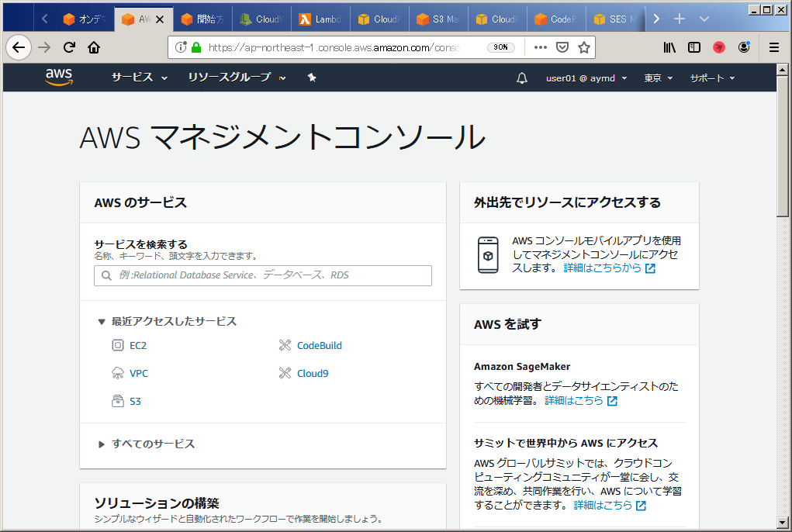Viewport: 792px width, 532px height.
Task: Switch to the Lambda tab
Action: pyautogui.click(x=320, y=19)
